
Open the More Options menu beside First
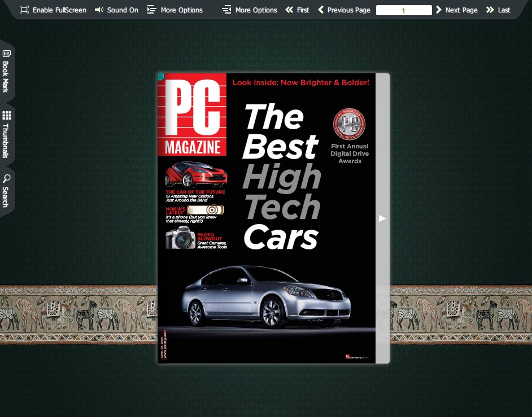click(x=250, y=10)
